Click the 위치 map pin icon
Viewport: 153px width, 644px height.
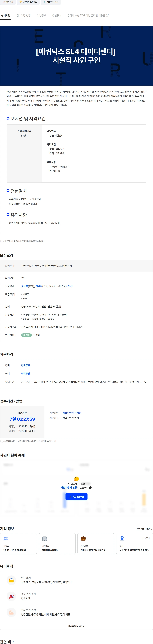point(122,539)
